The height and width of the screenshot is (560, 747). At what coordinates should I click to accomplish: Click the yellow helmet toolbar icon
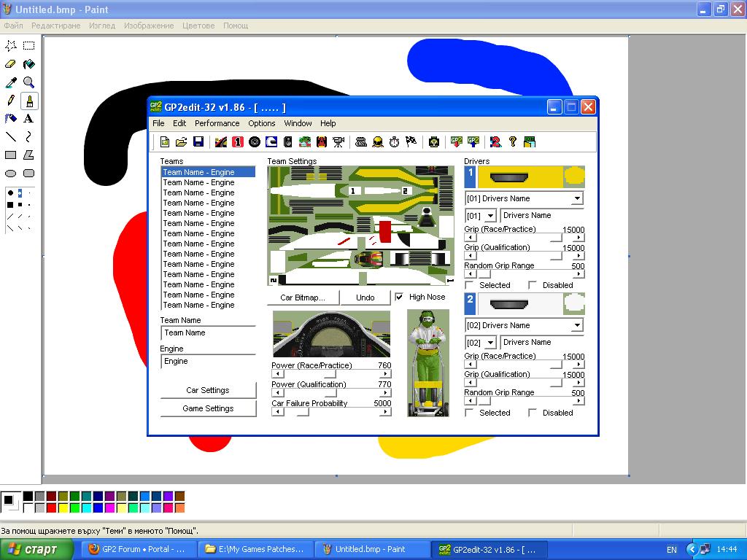coord(378,142)
